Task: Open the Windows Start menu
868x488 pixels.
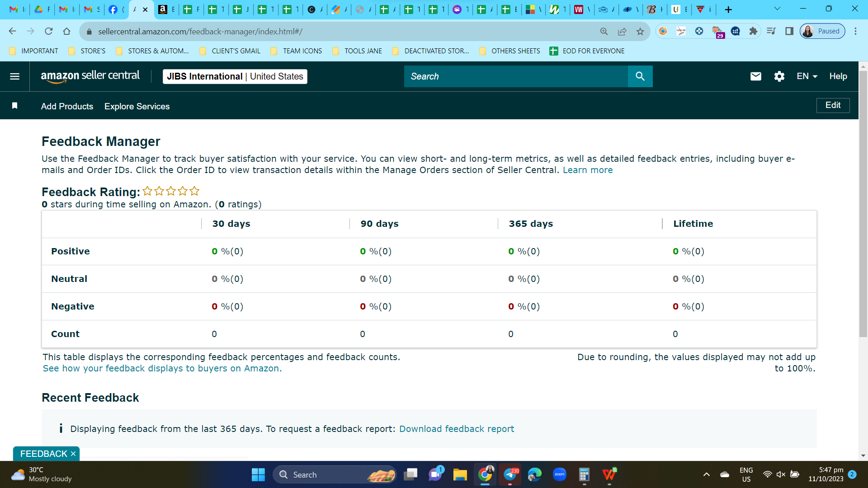Action: [x=258, y=474]
